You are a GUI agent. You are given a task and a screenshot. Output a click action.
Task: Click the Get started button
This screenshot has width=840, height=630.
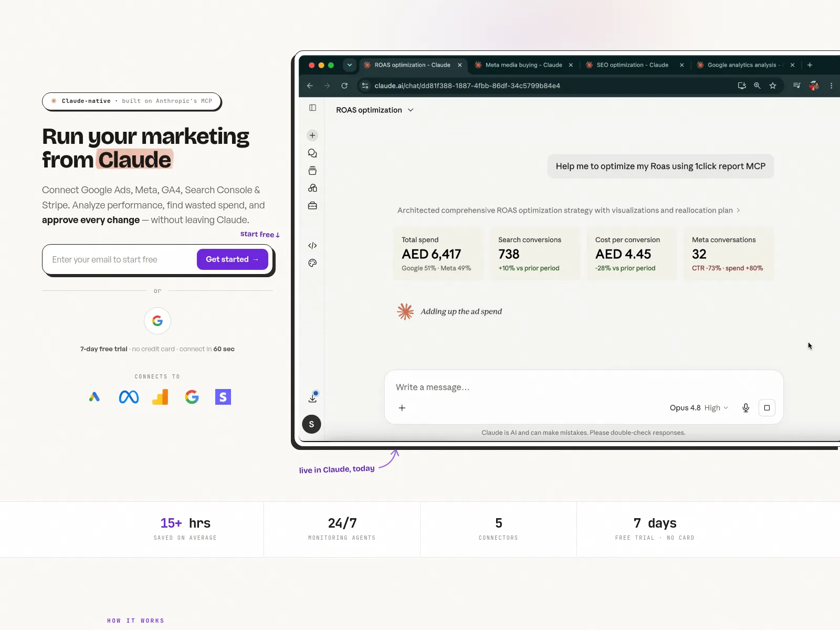[233, 259]
